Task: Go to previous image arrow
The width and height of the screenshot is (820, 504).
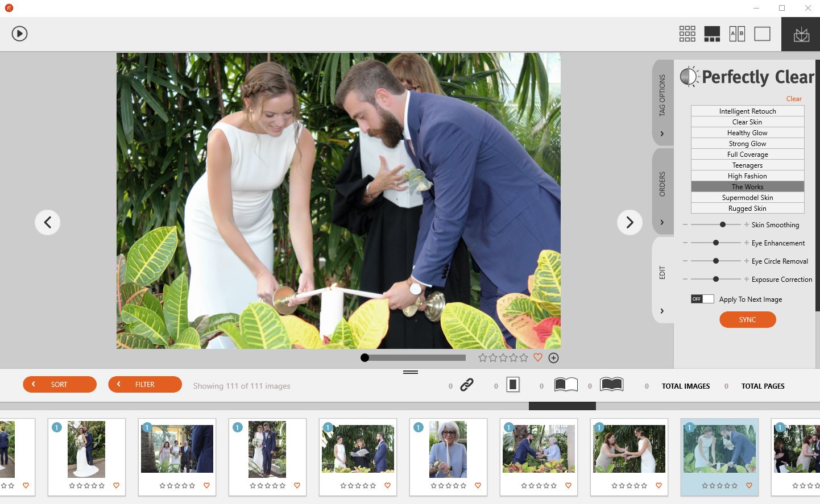Action: point(48,222)
